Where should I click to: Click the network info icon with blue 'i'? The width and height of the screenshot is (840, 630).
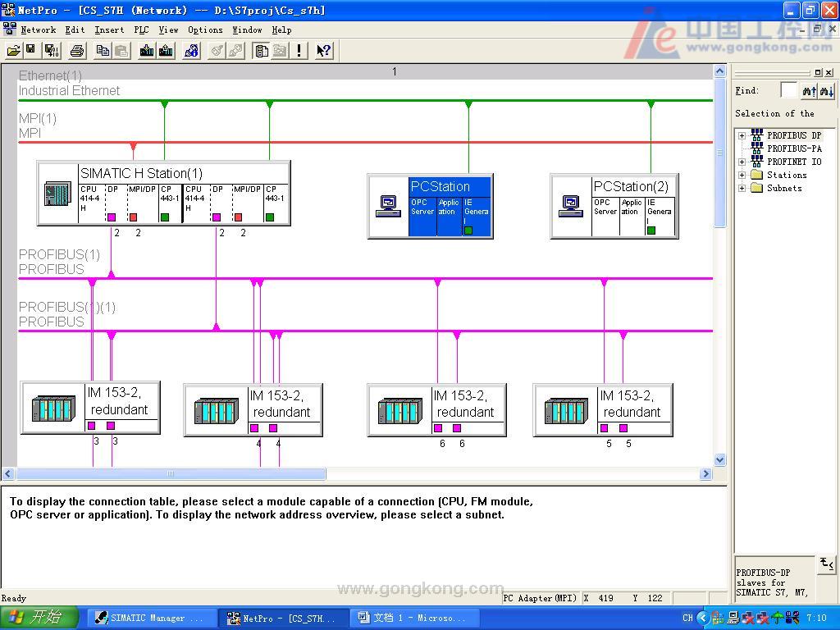click(191, 50)
